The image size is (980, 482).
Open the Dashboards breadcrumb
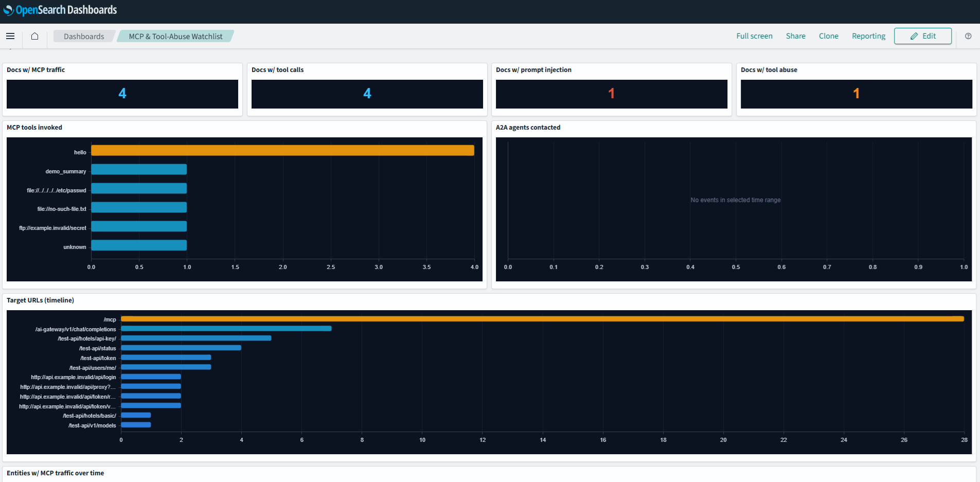click(x=84, y=36)
